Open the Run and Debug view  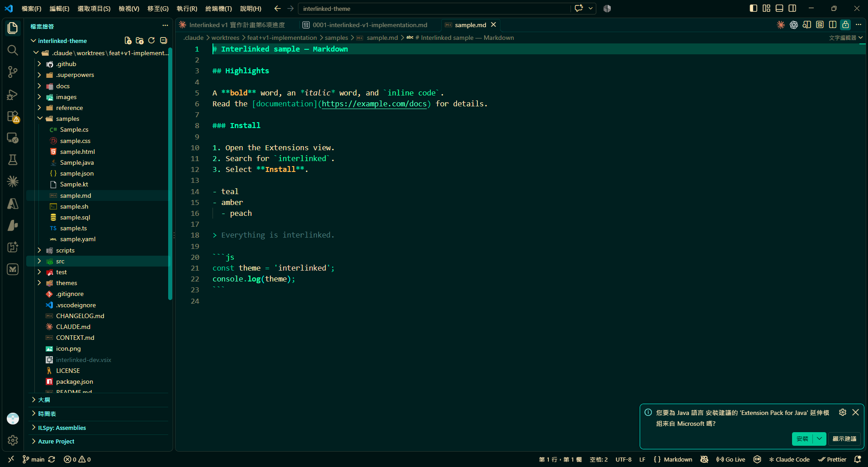(13, 94)
